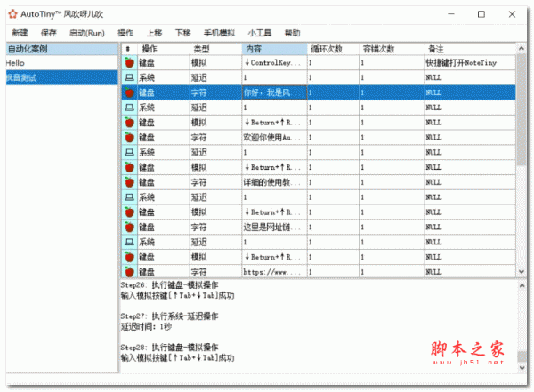Image resolution: width=534 pixels, height=392 pixels.
Task: Click the 操作 column header
Action: tap(164, 49)
